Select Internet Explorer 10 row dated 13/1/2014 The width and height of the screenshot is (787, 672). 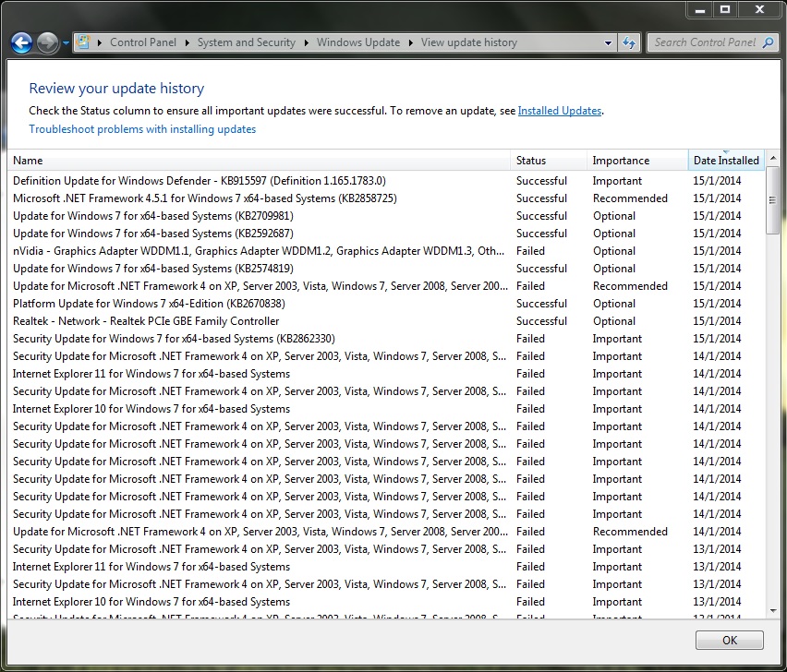coord(386,602)
